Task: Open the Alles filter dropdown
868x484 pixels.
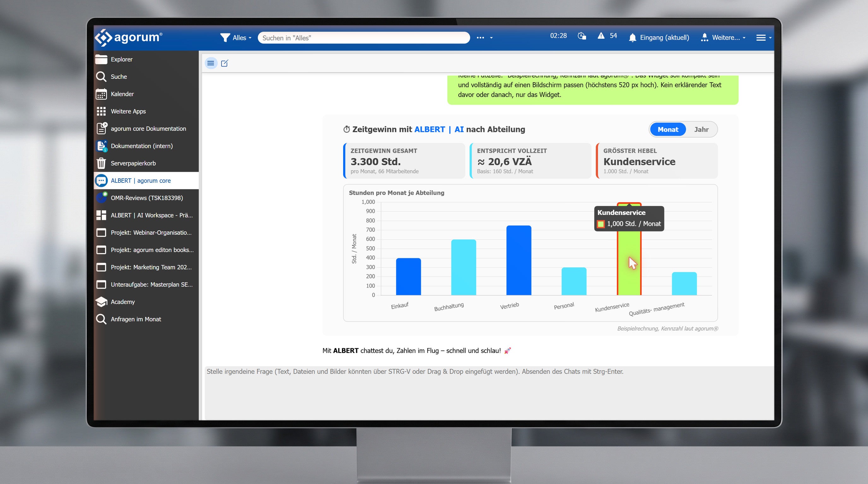Action: click(x=242, y=38)
